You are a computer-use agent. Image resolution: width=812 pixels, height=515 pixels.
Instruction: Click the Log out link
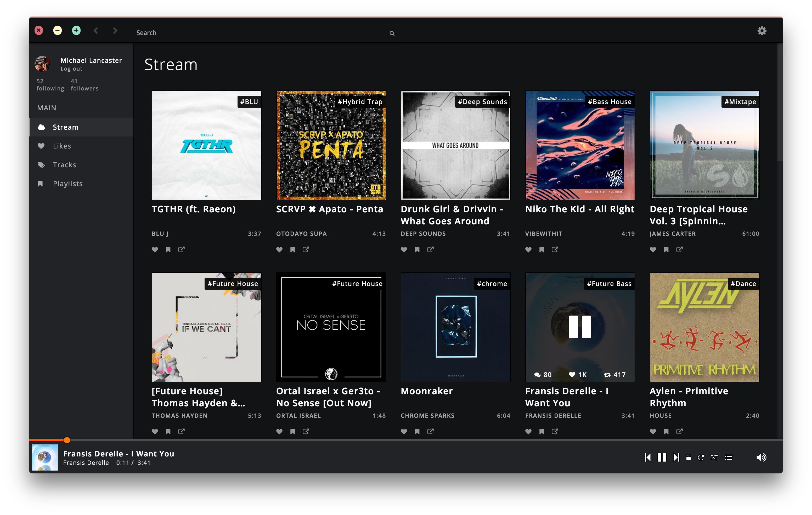tap(71, 69)
